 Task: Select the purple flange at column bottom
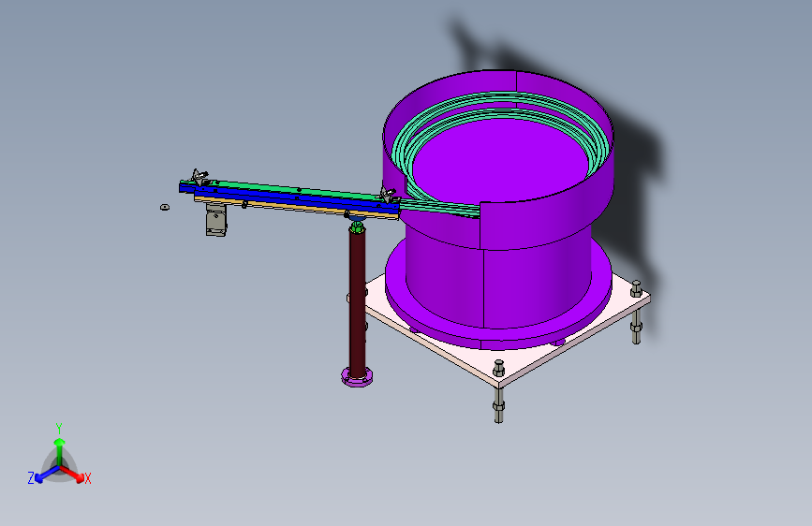(357, 378)
